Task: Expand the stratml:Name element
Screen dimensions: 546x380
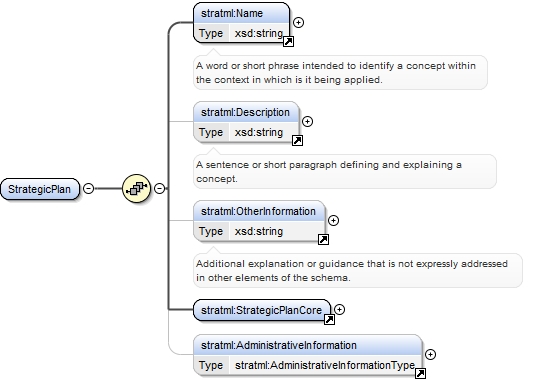Action: pos(298,23)
